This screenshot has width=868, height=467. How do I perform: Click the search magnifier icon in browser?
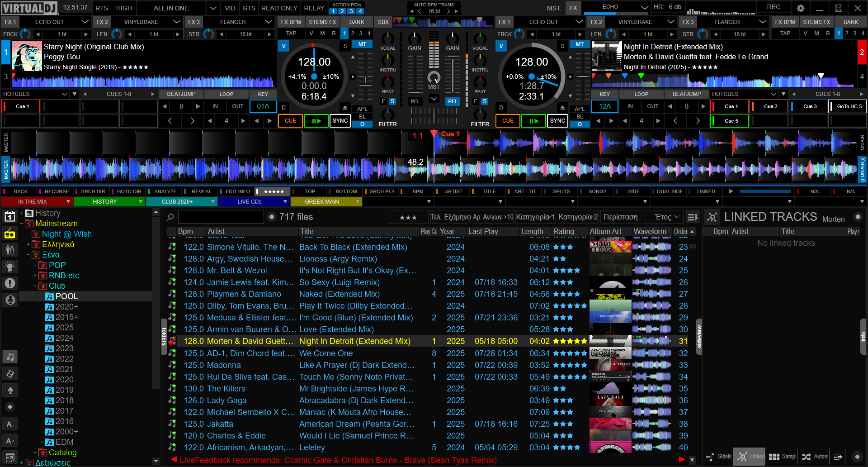tap(170, 217)
